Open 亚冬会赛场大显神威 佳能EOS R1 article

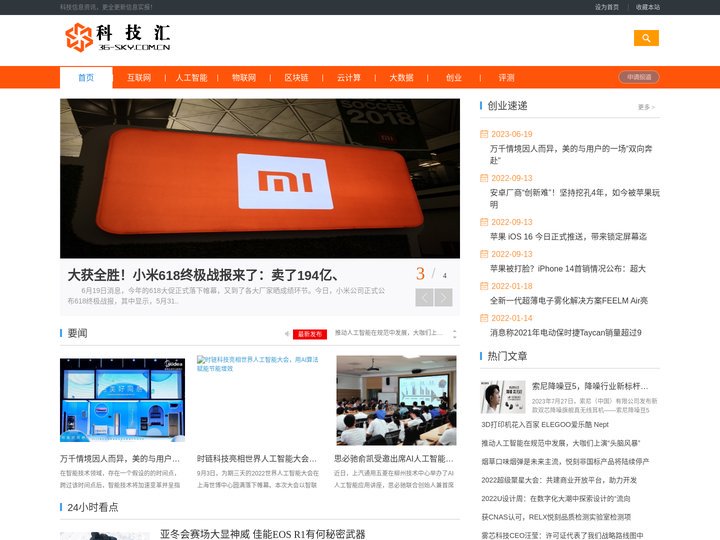(263, 534)
